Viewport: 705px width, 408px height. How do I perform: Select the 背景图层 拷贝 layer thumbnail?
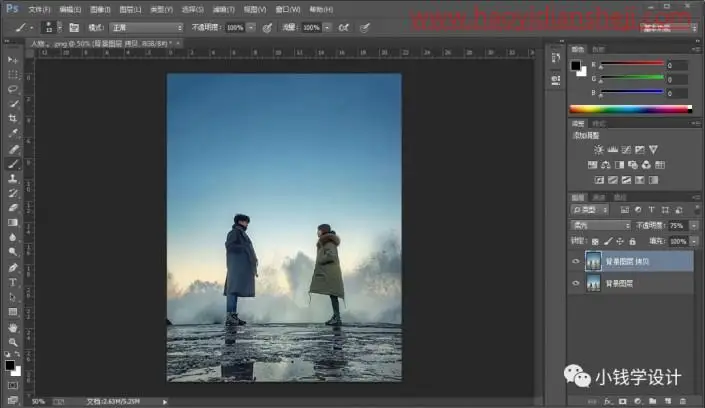tap(593, 261)
